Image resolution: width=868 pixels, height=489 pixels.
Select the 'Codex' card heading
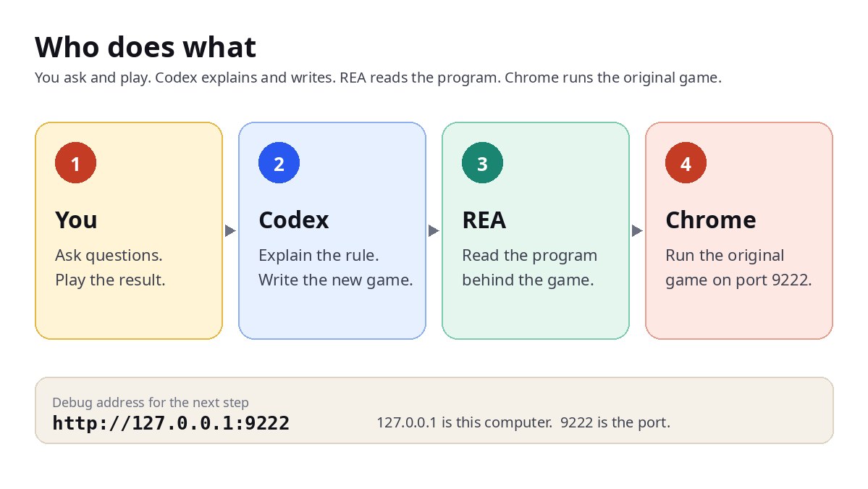point(294,220)
